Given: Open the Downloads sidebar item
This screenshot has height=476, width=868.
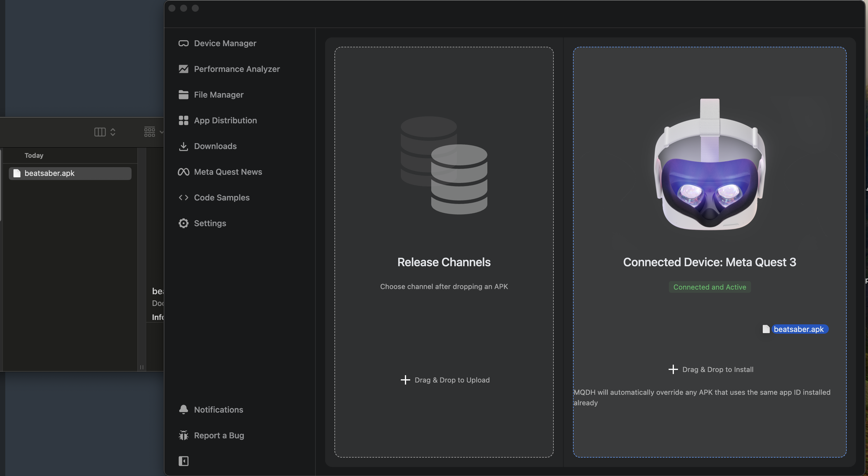Looking at the screenshot, I should [x=215, y=146].
